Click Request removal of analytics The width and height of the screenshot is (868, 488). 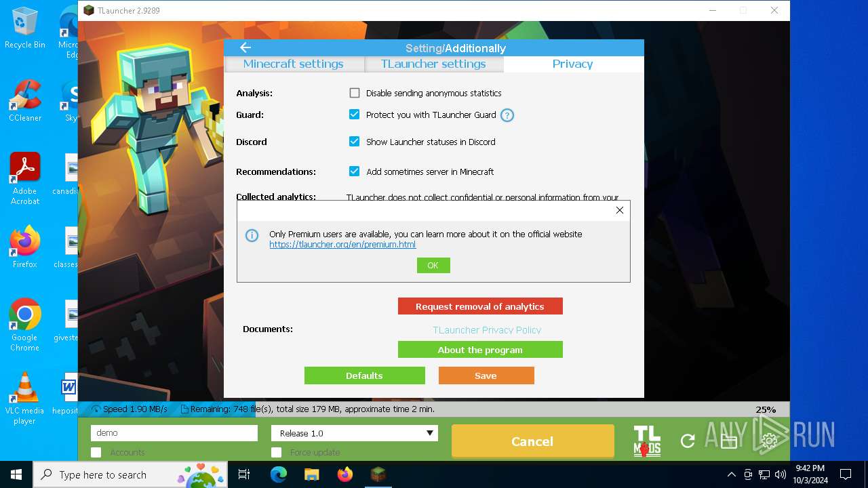point(480,306)
